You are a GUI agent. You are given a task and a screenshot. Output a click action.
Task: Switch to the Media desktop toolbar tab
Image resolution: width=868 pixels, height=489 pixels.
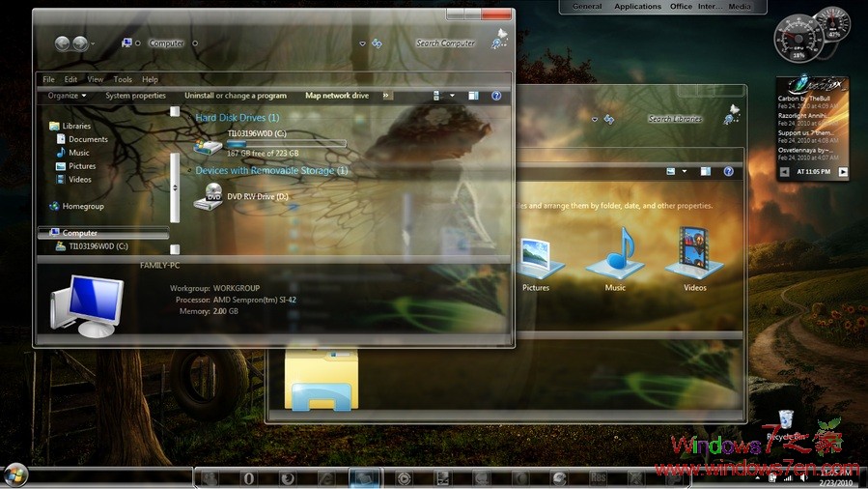click(x=740, y=6)
